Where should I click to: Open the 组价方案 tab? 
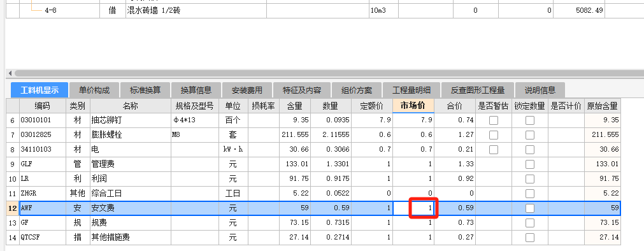(x=357, y=90)
